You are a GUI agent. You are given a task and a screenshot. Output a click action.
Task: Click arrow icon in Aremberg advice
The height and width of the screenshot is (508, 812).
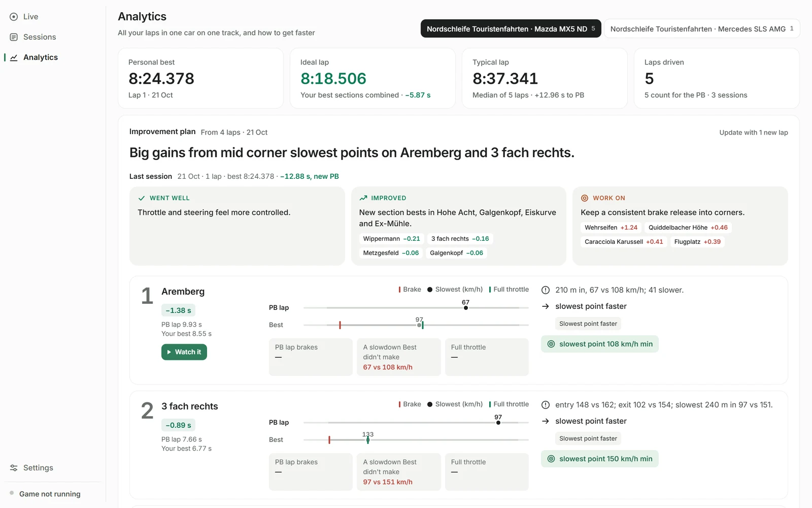pyautogui.click(x=546, y=306)
